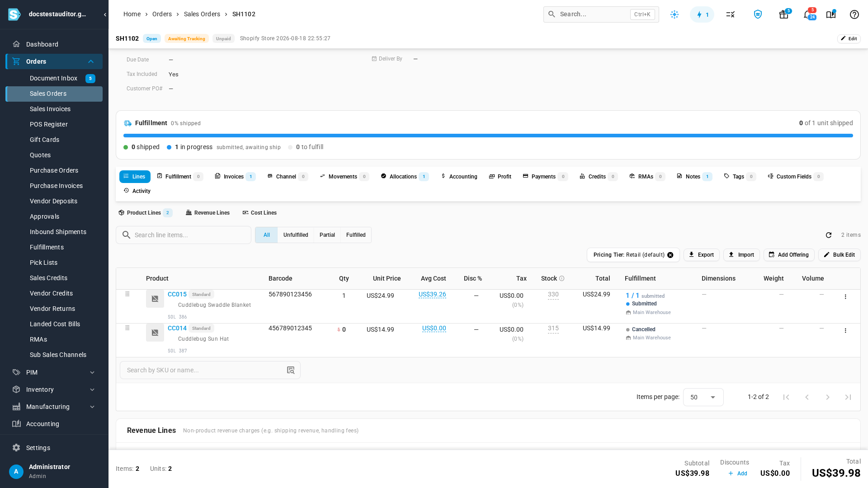This screenshot has height=488, width=868.
Task: Expand the Manufacturing sidebar section
Action: [x=92, y=407]
